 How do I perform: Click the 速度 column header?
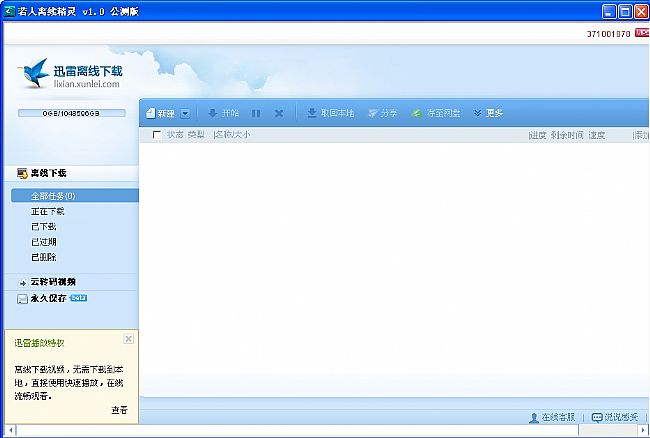coord(597,135)
